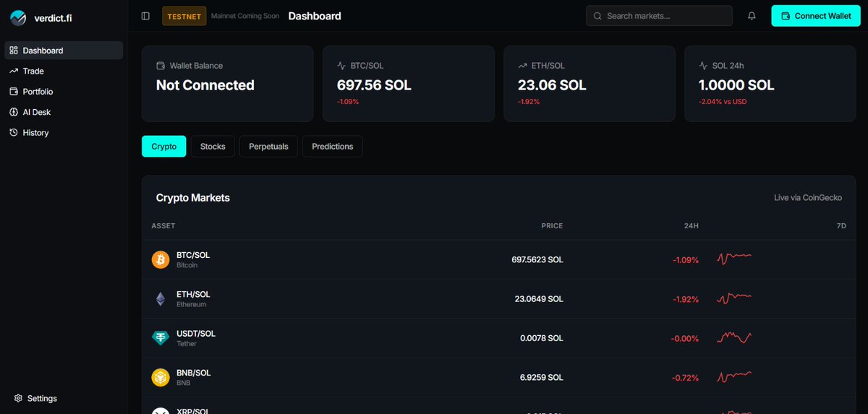Click the price 6.9259 SOL
Screen dimensions: 868x414
click(x=542, y=377)
